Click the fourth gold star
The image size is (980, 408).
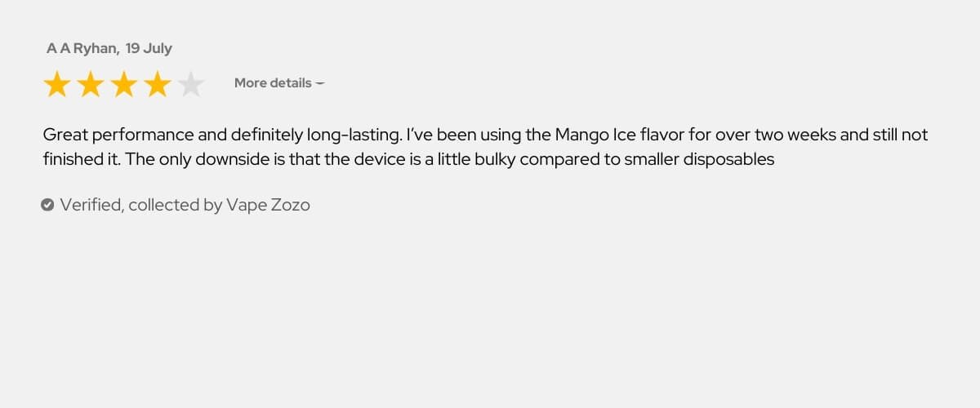[158, 84]
